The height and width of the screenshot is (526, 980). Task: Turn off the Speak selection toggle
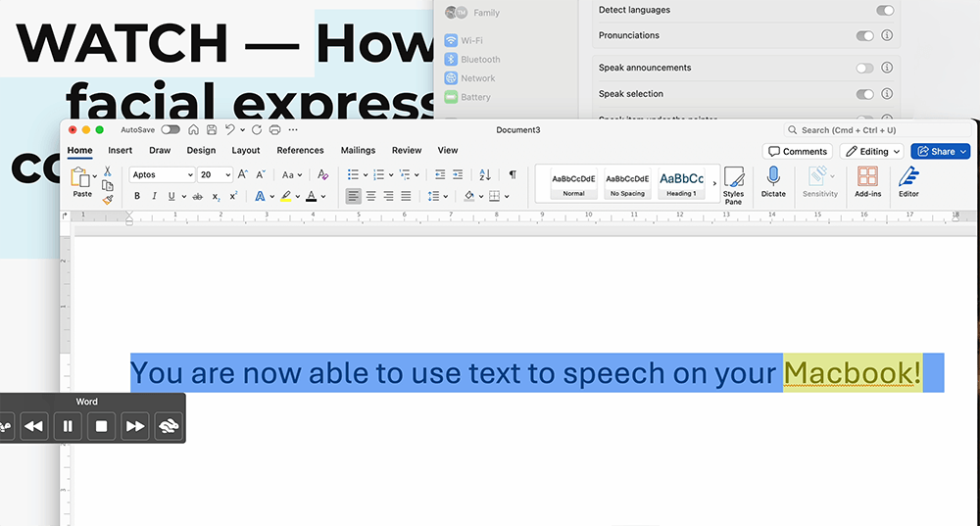[864, 94]
